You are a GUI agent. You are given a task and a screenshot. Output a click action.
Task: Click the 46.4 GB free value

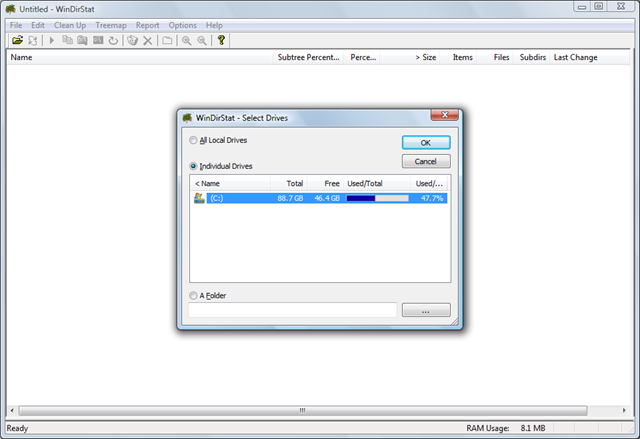[x=327, y=198]
